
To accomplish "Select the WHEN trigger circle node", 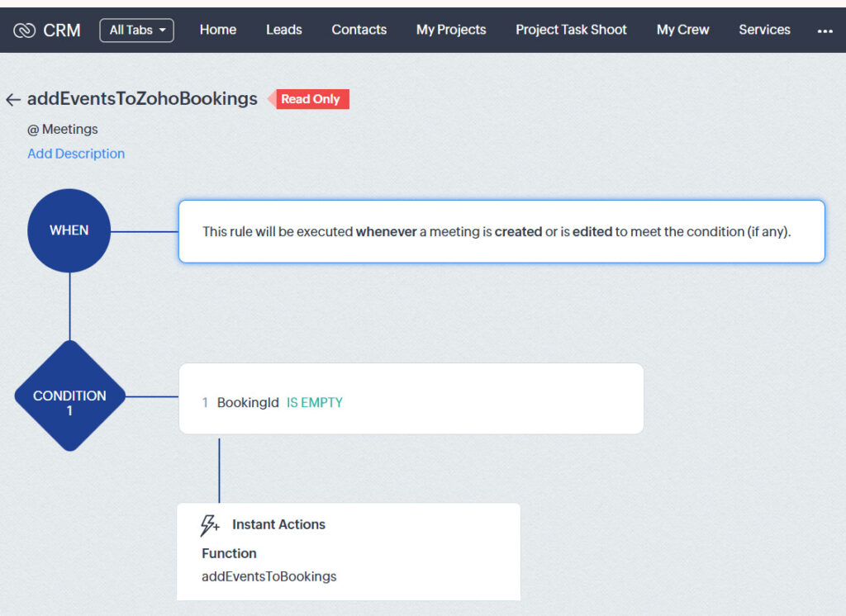I will pyautogui.click(x=69, y=230).
